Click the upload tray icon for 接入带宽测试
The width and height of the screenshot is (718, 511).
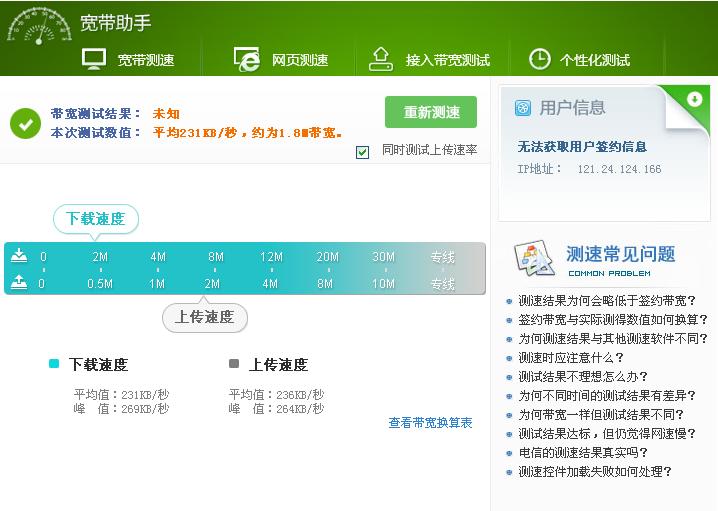tap(381, 59)
